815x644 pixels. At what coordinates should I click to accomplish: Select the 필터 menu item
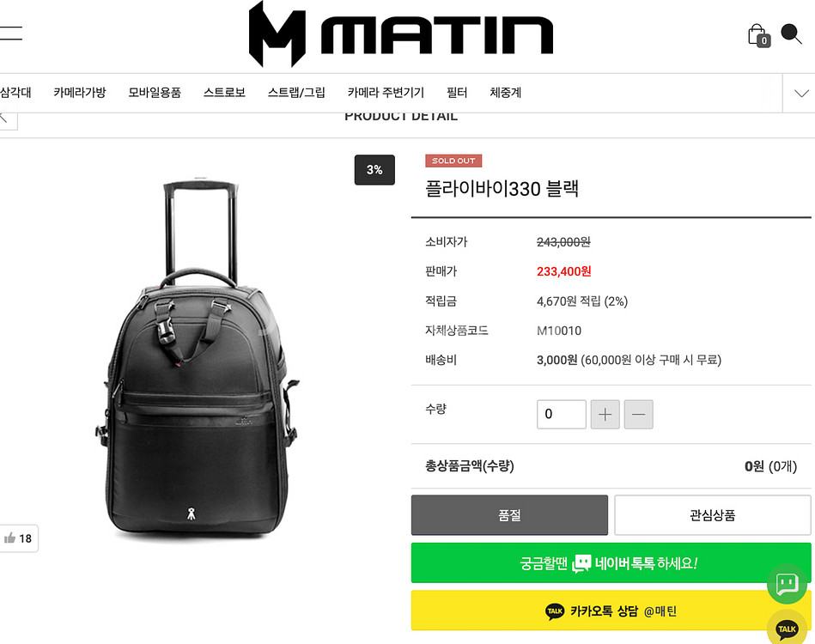(457, 93)
